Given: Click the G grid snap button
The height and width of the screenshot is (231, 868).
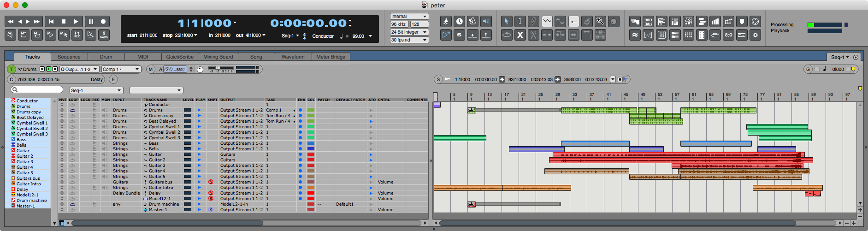Looking at the screenshot, I should (808, 69).
